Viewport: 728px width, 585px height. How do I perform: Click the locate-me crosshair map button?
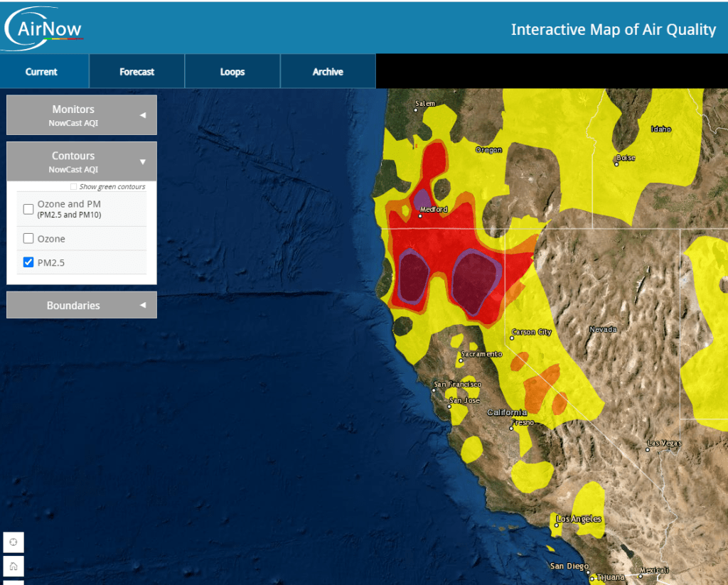[13, 543]
